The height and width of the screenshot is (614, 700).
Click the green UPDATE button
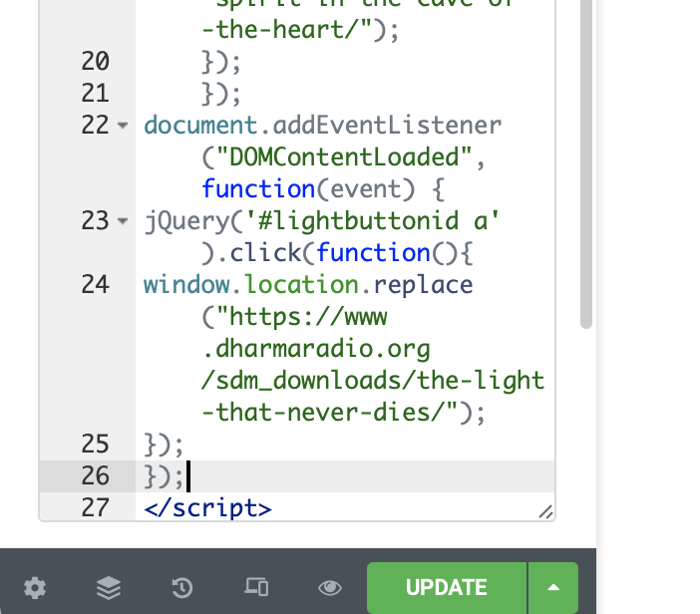coord(447,588)
